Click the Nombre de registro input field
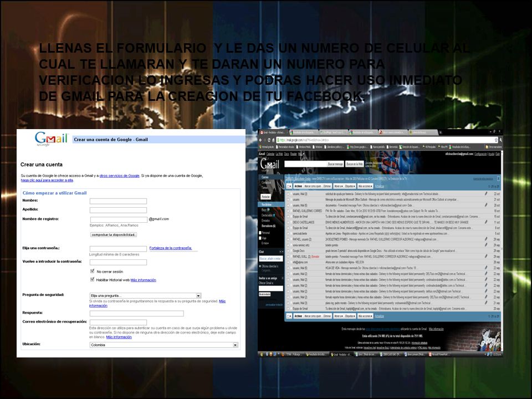The image size is (532, 399). point(119,219)
